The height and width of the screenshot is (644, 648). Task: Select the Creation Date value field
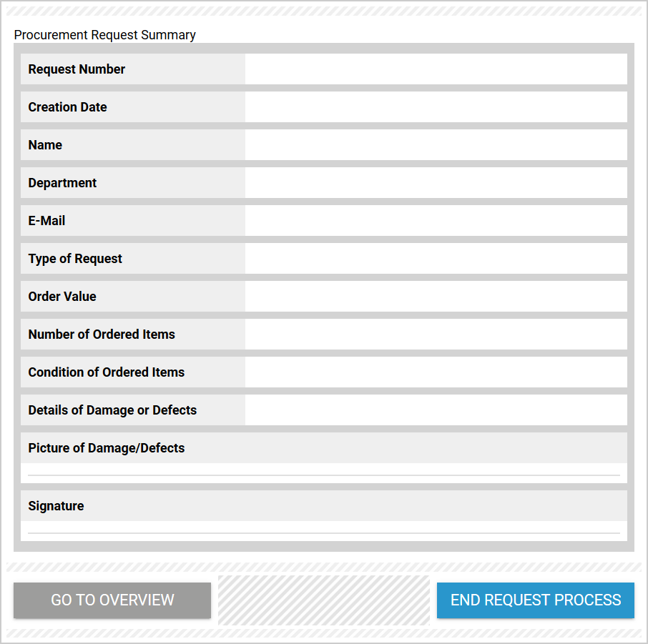[436, 107]
